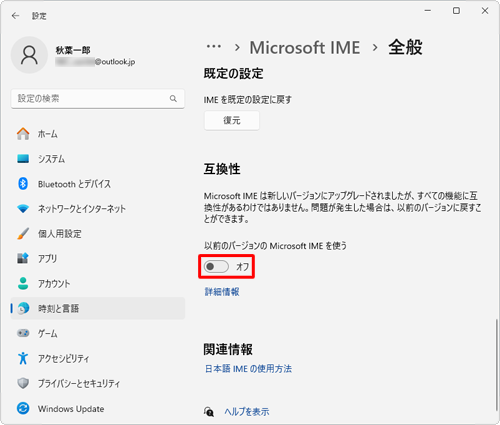Click the アカウント person icon
Image resolution: width=500 pixels, height=425 pixels.
[x=23, y=283]
